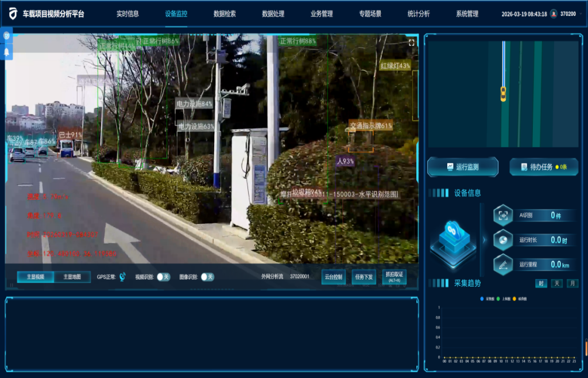This screenshot has height=378, width=588.
Task: Open the 数据检索 menu tab
Action: [x=225, y=14]
